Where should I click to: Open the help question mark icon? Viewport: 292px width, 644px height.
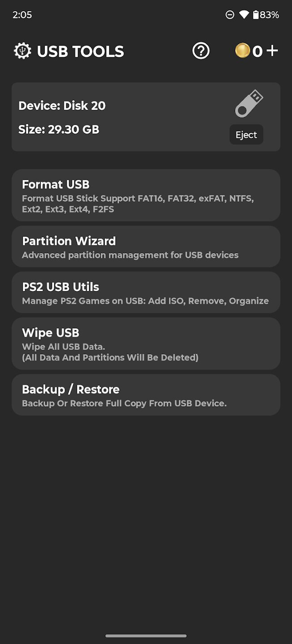click(x=201, y=51)
